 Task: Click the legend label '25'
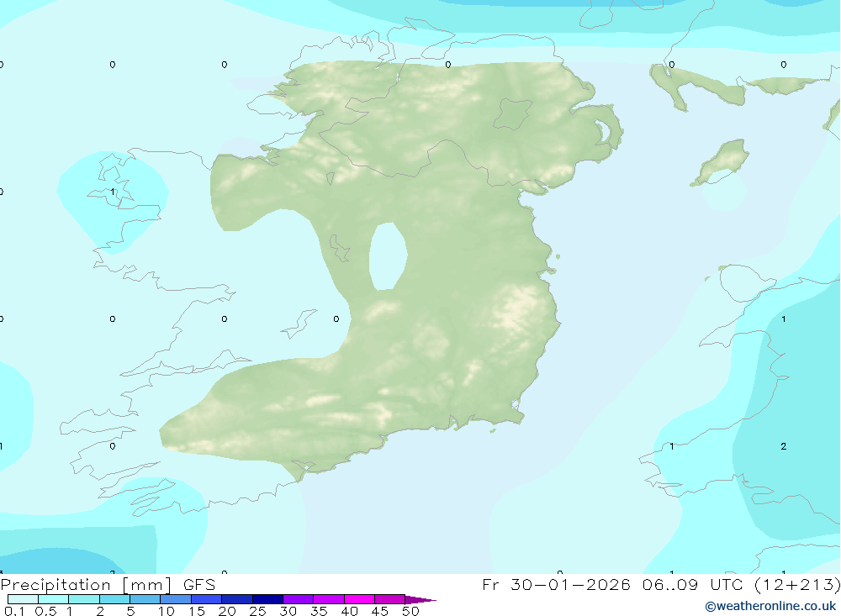pyautogui.click(x=258, y=611)
